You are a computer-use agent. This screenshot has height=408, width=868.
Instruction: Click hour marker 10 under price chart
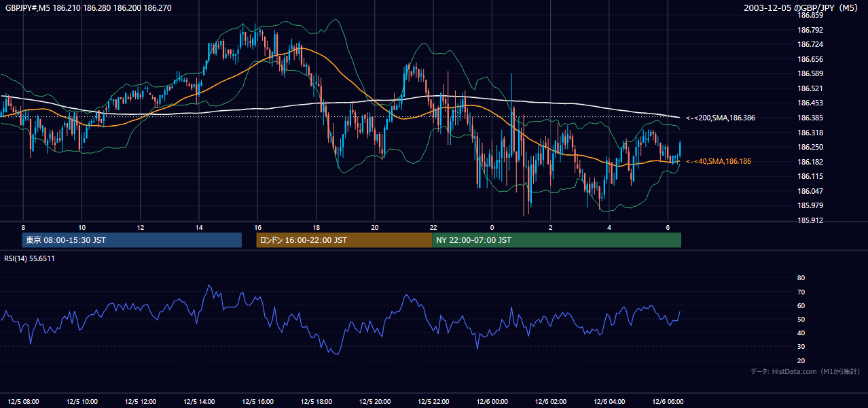[x=82, y=227]
